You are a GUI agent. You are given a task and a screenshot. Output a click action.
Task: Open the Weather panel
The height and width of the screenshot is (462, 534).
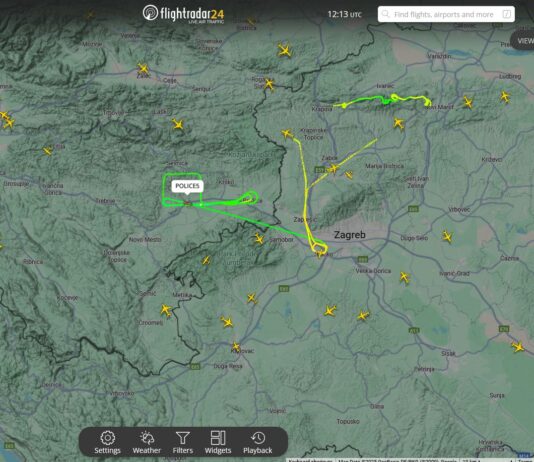pyautogui.click(x=146, y=442)
